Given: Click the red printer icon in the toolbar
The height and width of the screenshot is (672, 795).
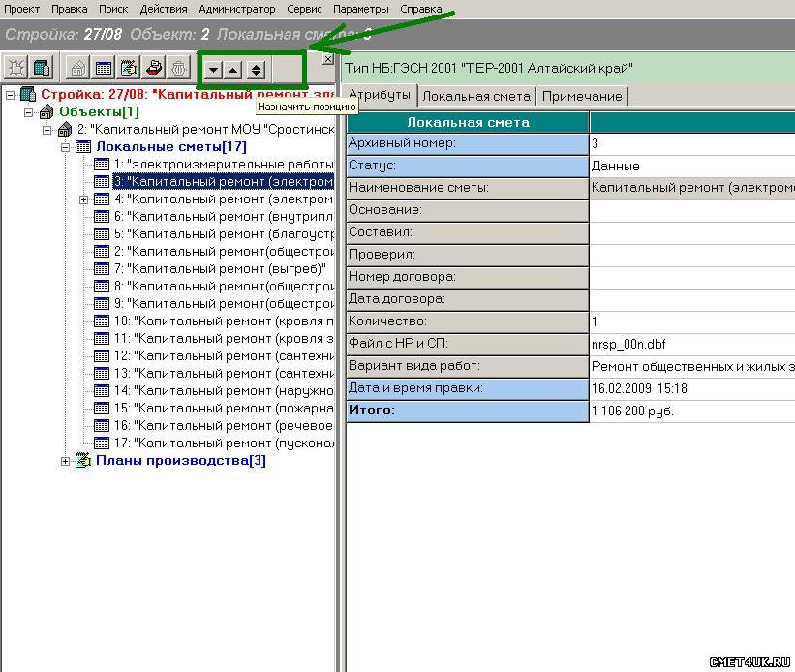Looking at the screenshot, I should coord(153,69).
